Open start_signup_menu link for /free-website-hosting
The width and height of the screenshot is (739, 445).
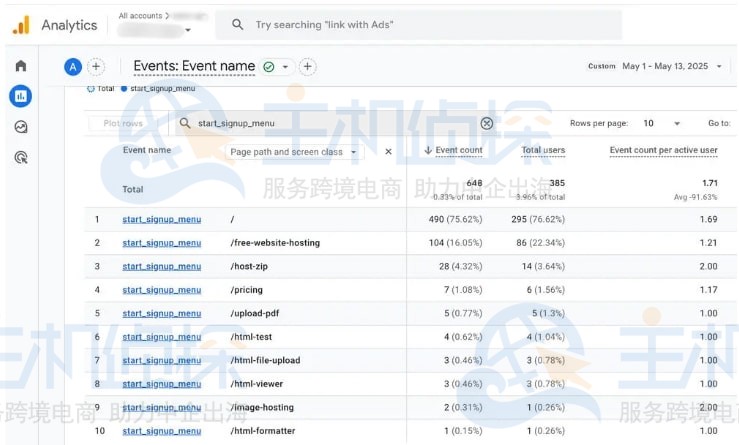pos(162,243)
